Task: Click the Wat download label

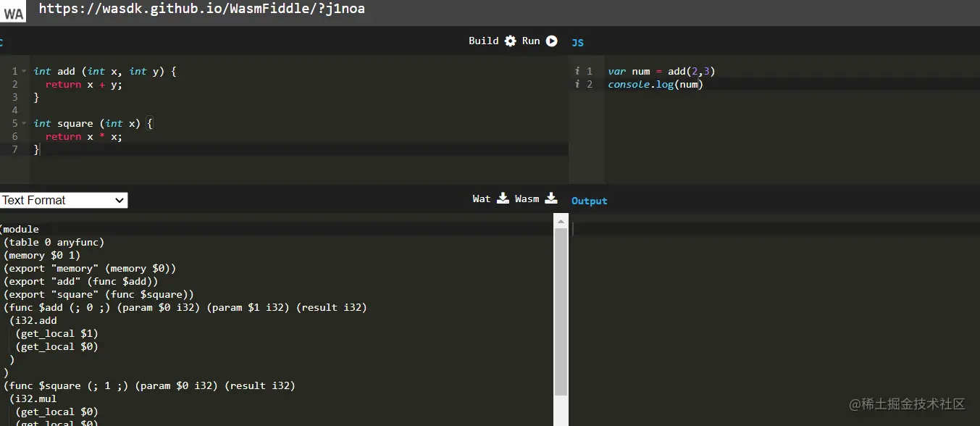Action: [x=482, y=199]
